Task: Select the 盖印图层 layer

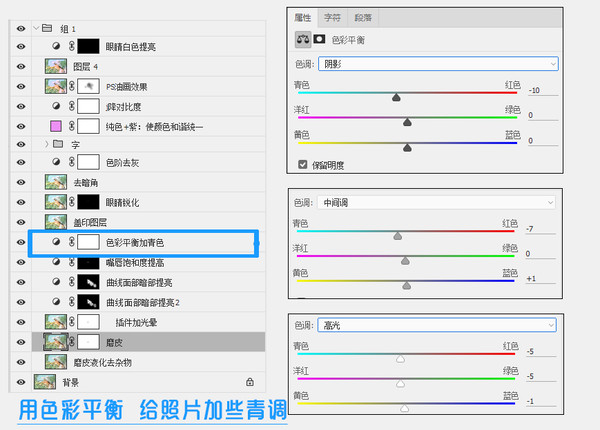Action: click(148, 222)
